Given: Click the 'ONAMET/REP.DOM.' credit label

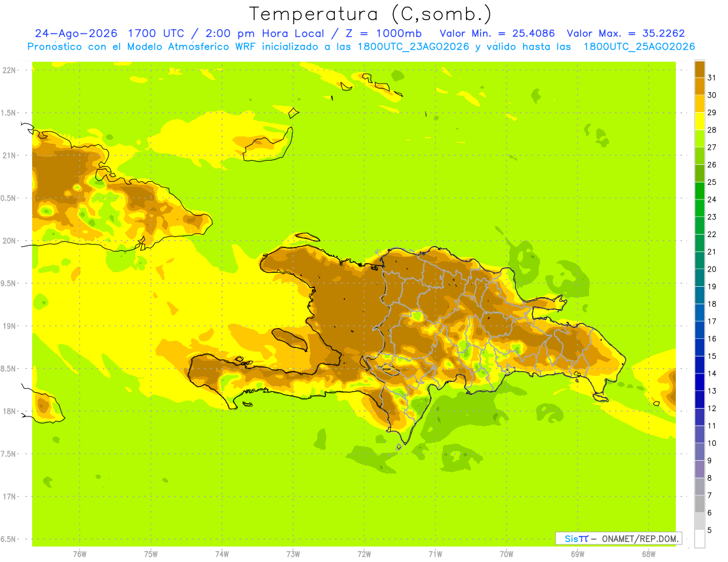Looking at the screenshot, I should click(640, 538).
